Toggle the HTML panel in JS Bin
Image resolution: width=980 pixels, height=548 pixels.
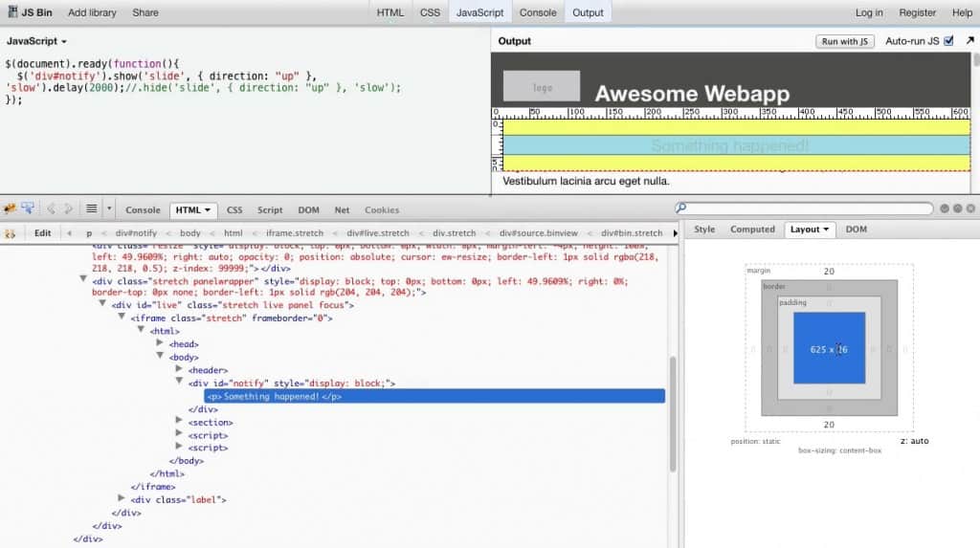[390, 12]
